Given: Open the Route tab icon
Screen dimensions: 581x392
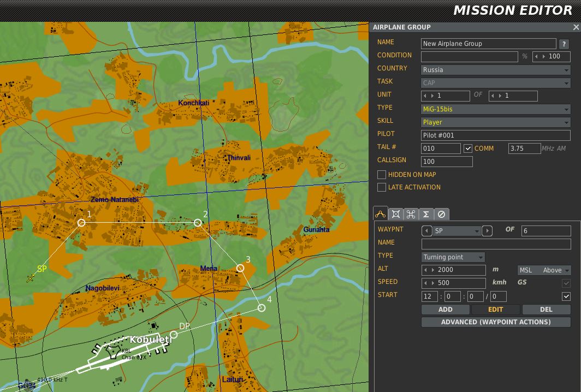Looking at the screenshot, I should click(x=381, y=214).
